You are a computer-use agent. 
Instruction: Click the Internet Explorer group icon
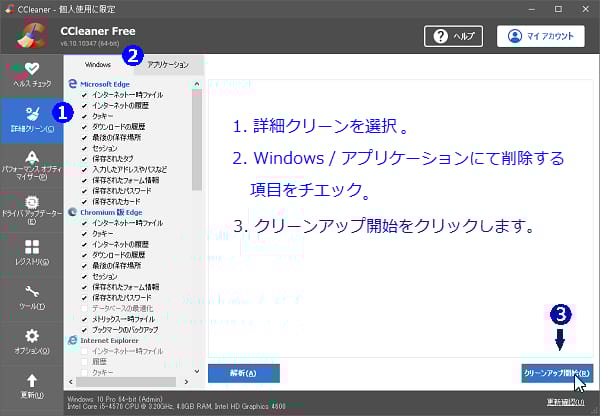click(72, 340)
